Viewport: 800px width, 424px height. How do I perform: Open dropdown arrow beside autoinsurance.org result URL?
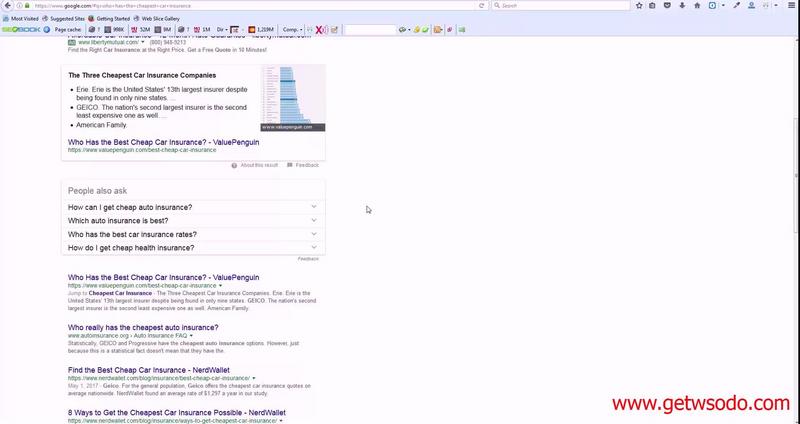(x=191, y=336)
